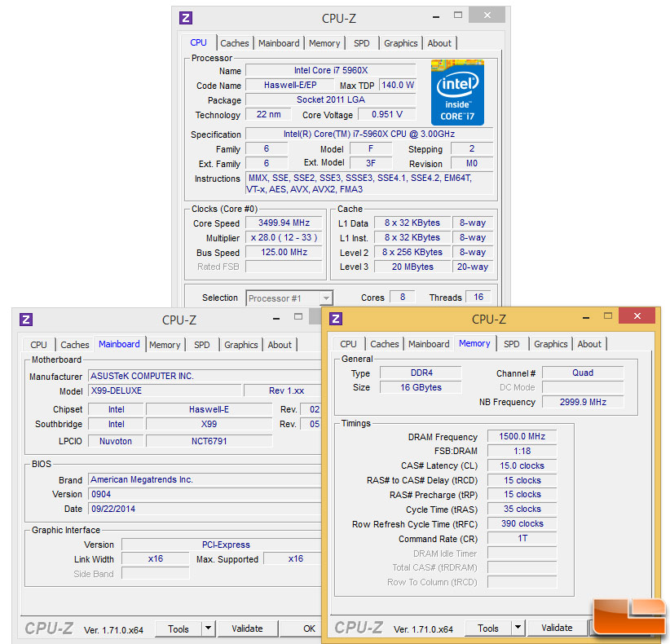Screen dimensions: 670x644
Task: Switch to CPU tab in Memory window
Action: click(x=348, y=344)
